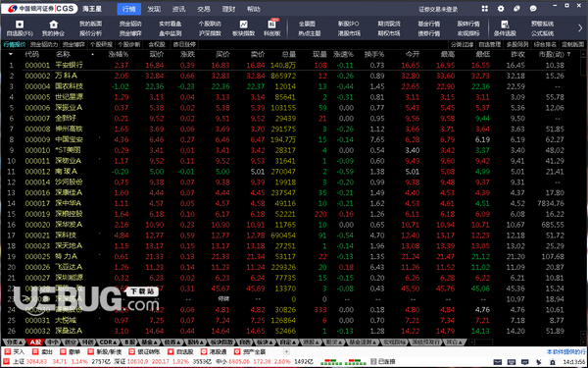Switch to the 资讯 main menu tab
Image resolution: width=588 pixels, height=368 pixels.
178,9
